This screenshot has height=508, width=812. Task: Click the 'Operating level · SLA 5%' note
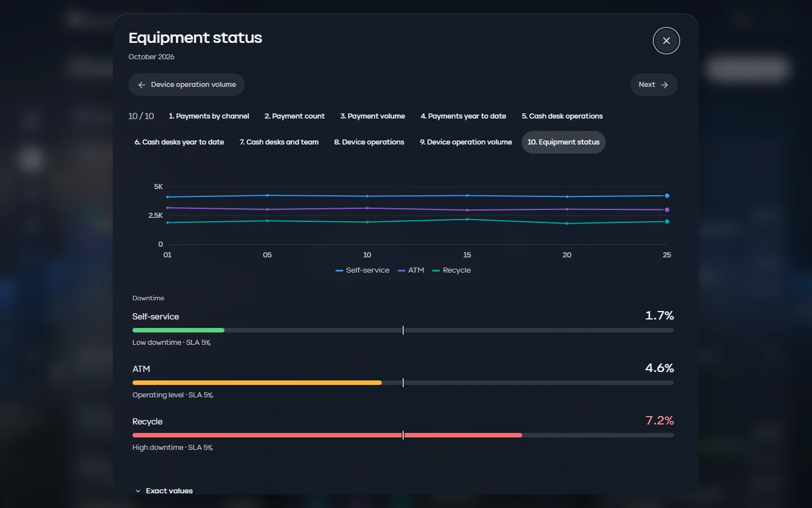173,395
